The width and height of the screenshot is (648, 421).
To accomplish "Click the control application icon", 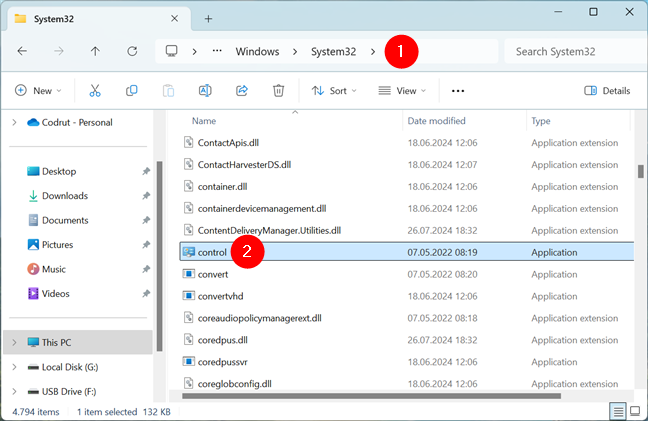I will point(189,252).
